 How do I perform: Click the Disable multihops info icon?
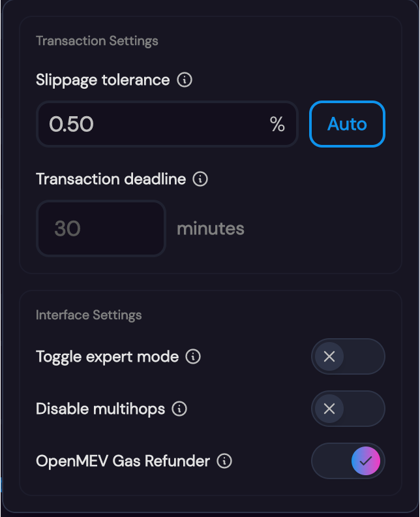pos(179,409)
